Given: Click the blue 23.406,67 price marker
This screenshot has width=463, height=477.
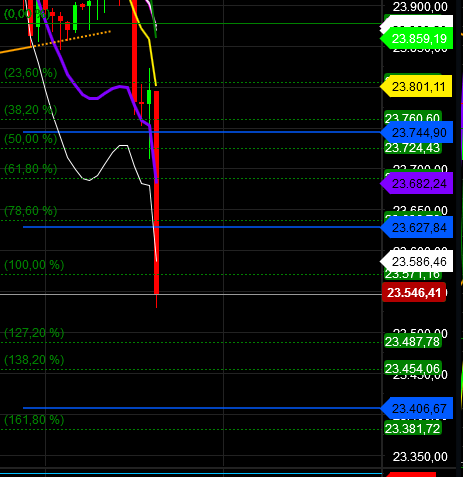Looking at the screenshot, I should 417,408.
